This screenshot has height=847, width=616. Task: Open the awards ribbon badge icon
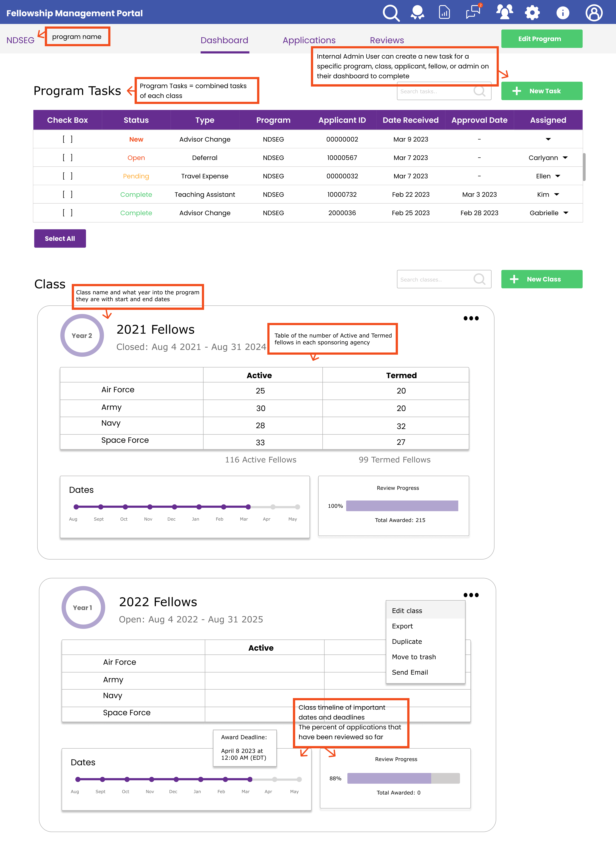(417, 12)
